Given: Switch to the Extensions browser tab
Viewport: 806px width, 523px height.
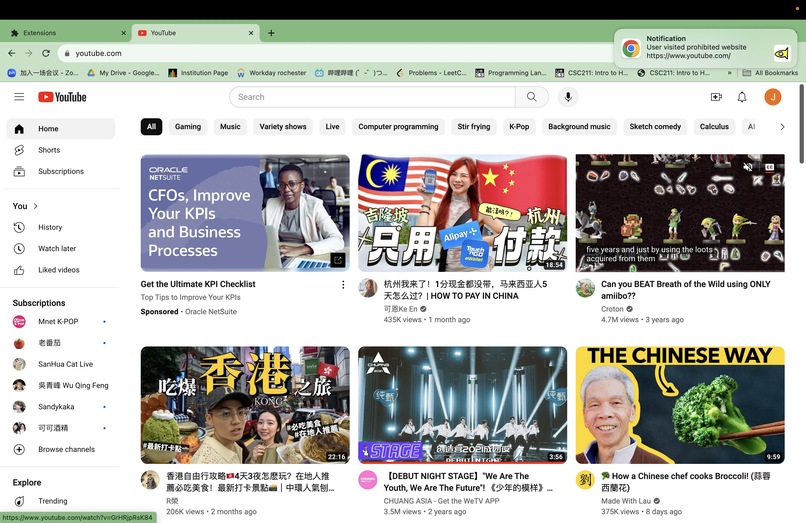Looking at the screenshot, I should 66,33.
